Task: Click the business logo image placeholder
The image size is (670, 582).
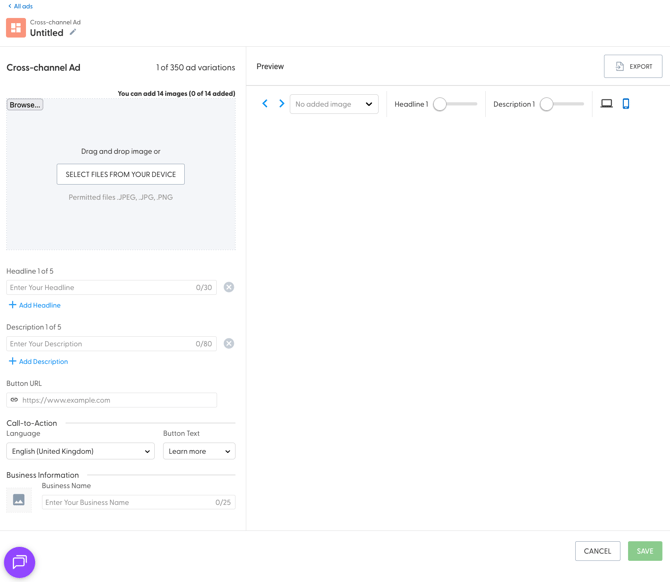Action: point(19,500)
